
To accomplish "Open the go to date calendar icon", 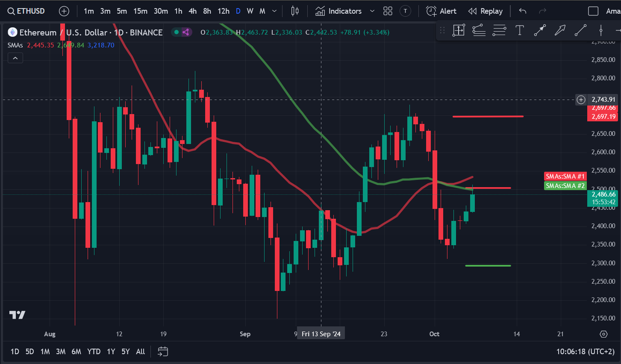I will point(163,352).
